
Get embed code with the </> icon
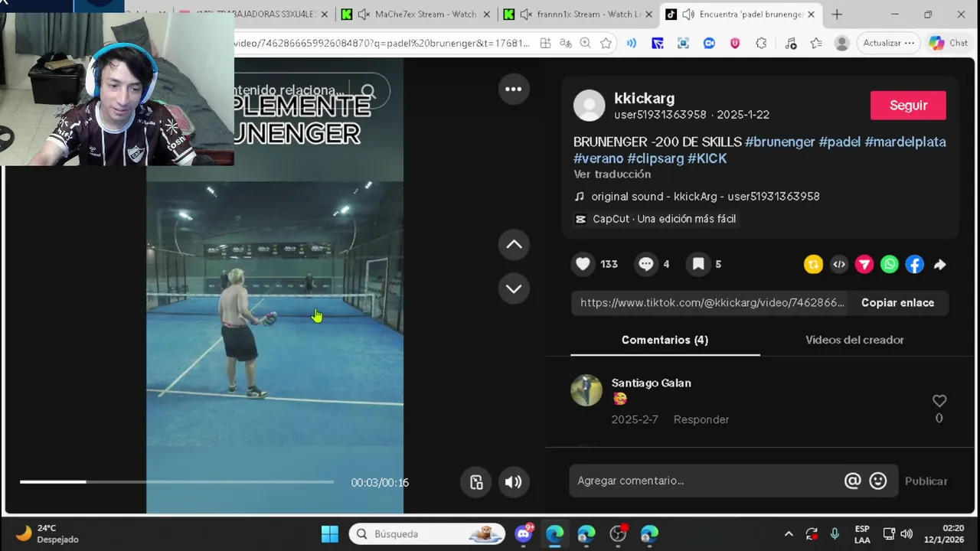point(839,265)
